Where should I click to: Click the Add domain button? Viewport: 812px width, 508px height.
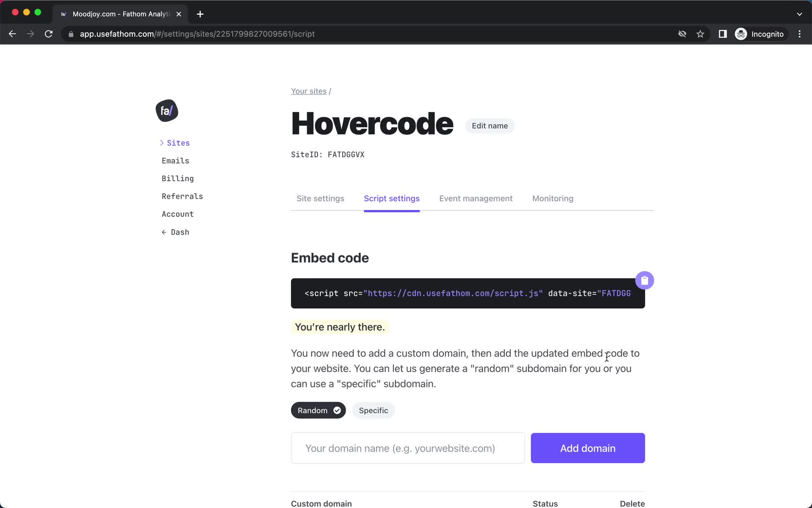(x=587, y=448)
